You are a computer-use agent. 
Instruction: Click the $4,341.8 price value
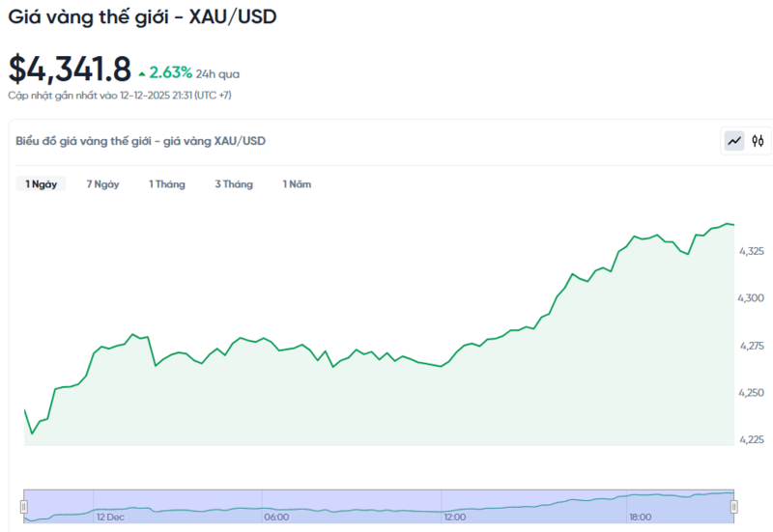70,70
